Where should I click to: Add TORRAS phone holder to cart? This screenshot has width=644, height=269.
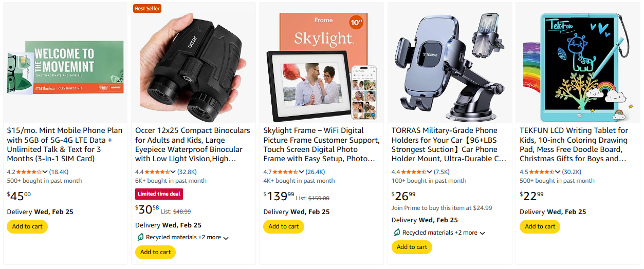(x=412, y=247)
